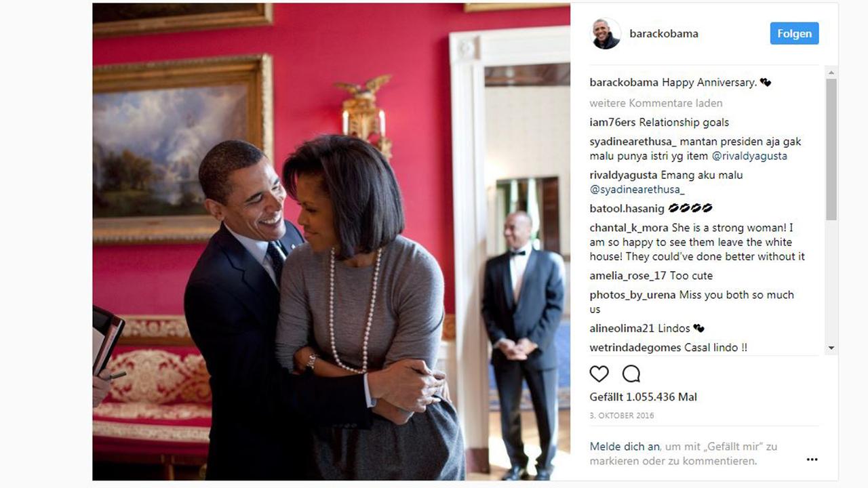Visit the chantal_k_mora commenter profile
This screenshot has height=488, width=868.
[x=629, y=228]
